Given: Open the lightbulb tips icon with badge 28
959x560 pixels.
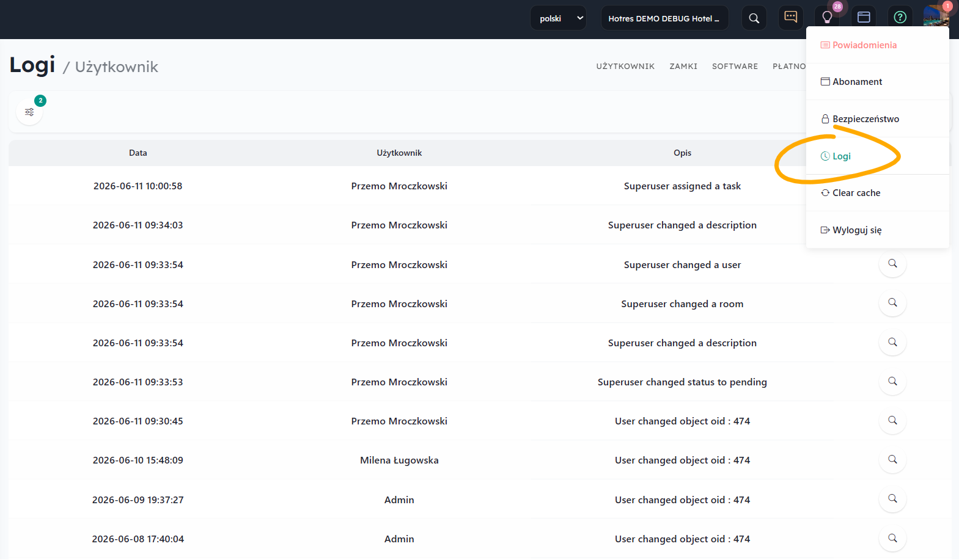Looking at the screenshot, I should [x=827, y=17].
